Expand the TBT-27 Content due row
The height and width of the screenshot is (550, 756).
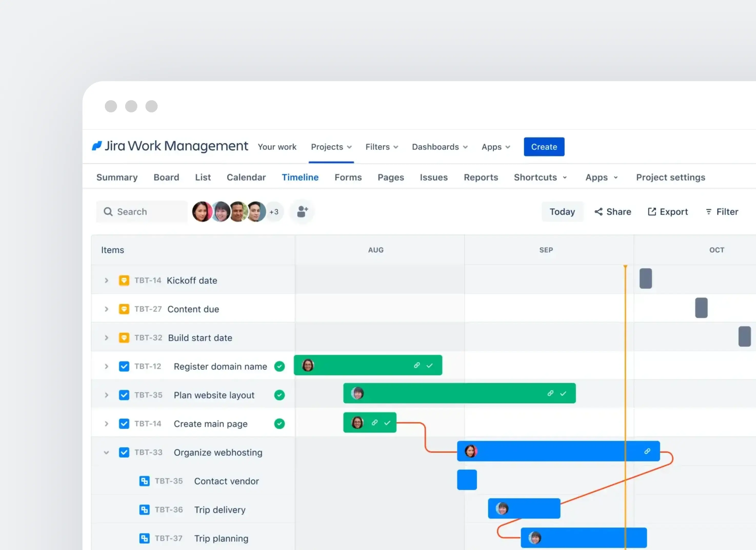(x=106, y=309)
